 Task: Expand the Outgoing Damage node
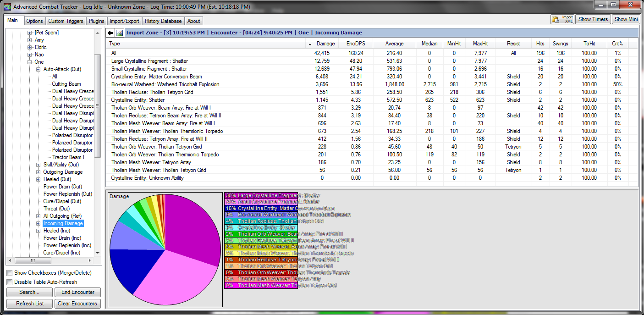coord(39,172)
